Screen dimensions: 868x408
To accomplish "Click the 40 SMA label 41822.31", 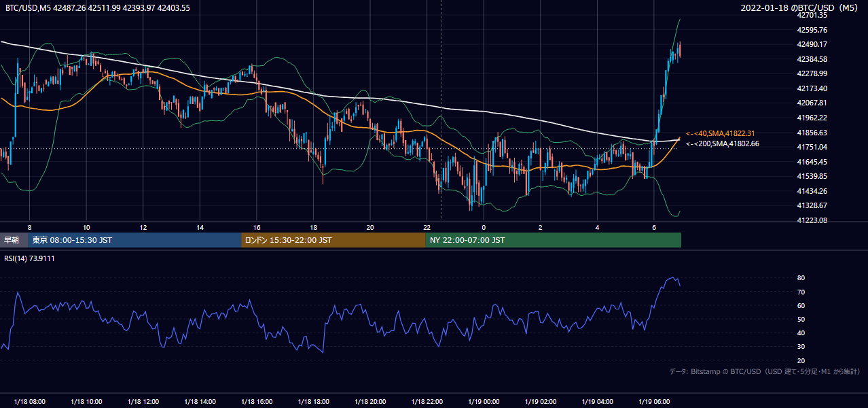I will 722,133.
